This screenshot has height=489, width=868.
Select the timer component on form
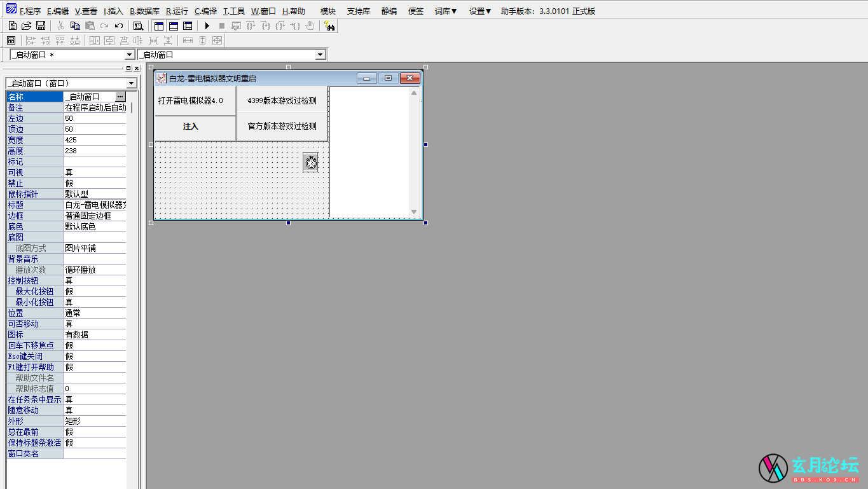pyautogui.click(x=310, y=162)
